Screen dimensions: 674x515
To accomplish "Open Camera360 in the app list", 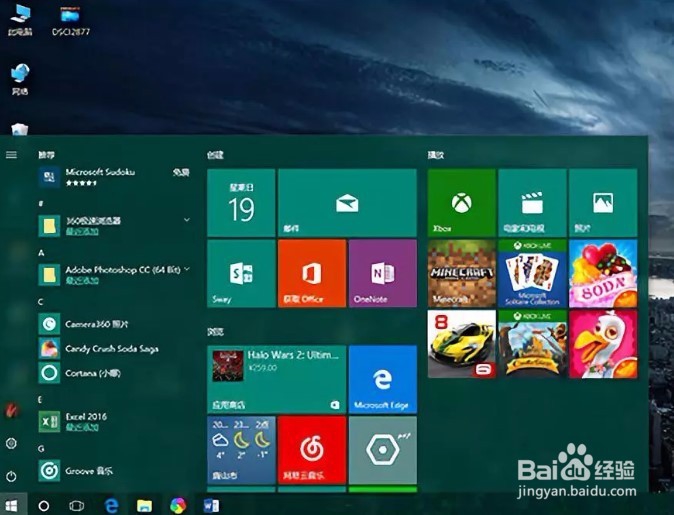I will [x=114, y=324].
